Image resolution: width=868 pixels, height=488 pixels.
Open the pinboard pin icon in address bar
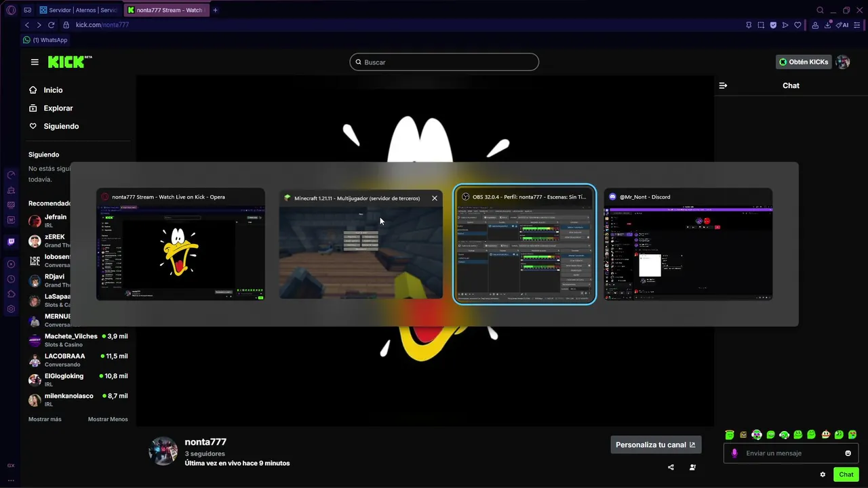click(749, 25)
